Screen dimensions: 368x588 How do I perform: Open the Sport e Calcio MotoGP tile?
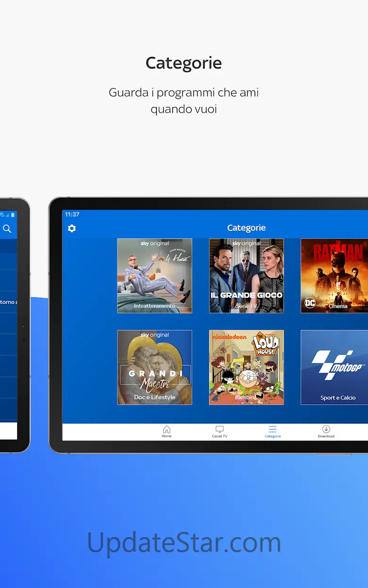point(335,367)
